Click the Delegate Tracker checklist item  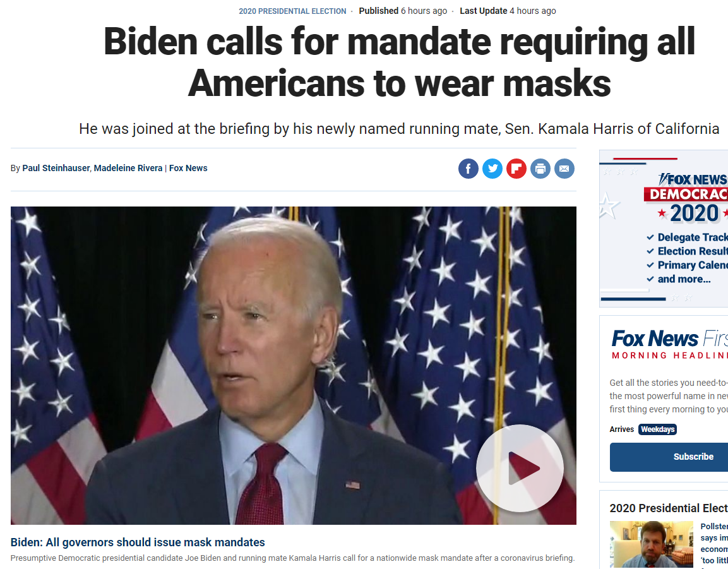click(687, 237)
